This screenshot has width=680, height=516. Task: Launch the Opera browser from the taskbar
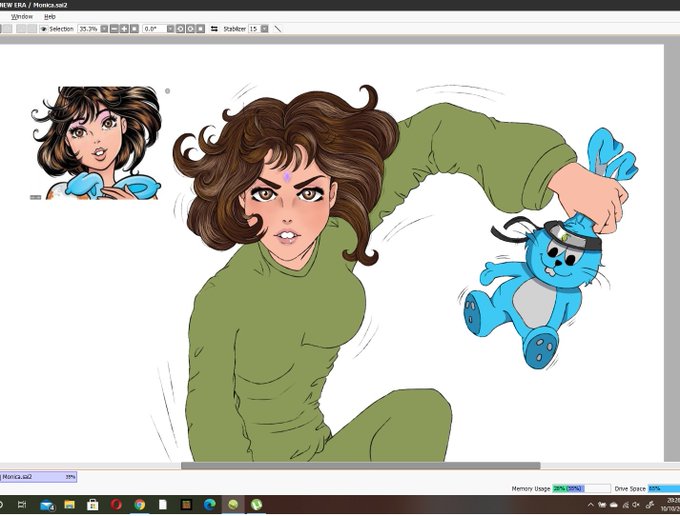point(116,505)
